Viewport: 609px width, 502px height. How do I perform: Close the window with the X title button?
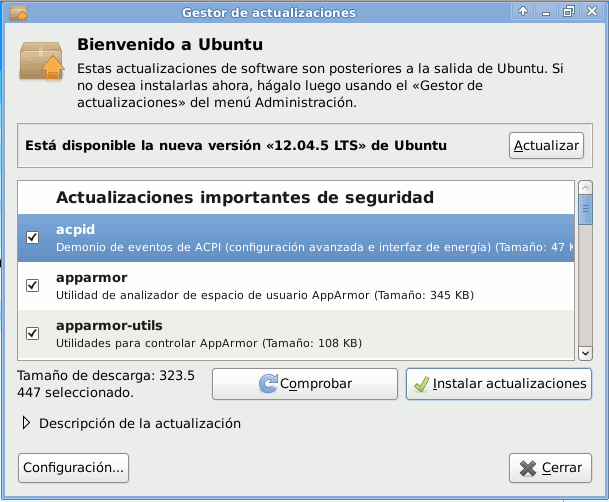point(592,12)
